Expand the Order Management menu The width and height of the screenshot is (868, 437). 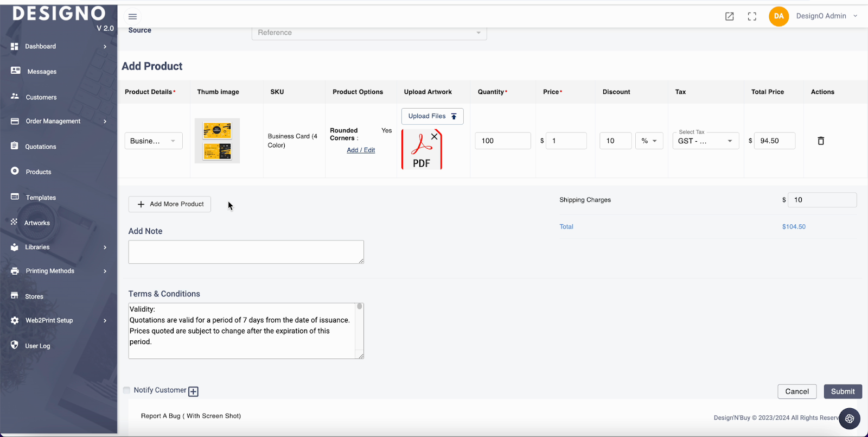click(x=53, y=121)
